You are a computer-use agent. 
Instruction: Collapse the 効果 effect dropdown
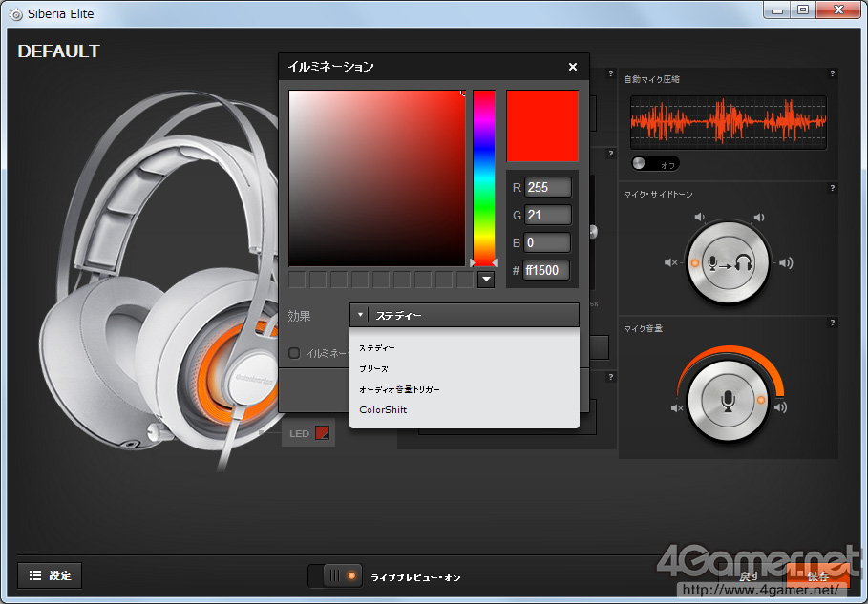360,315
